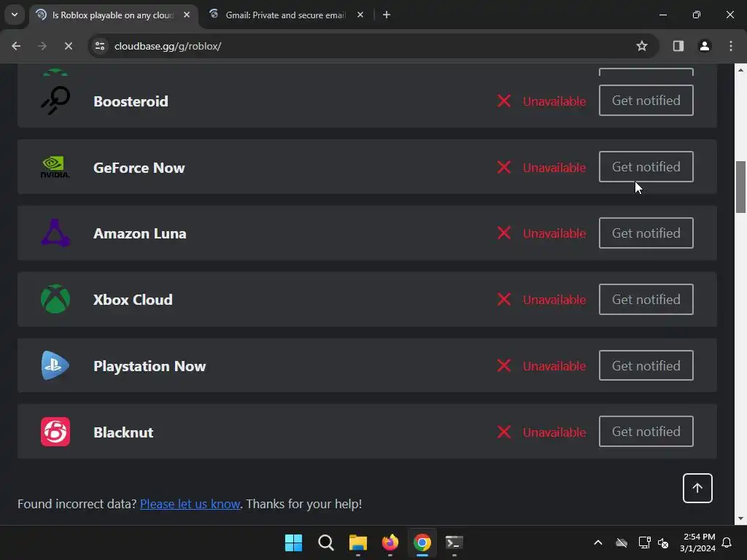Viewport: 747px width, 560px height.
Task: Get notified for Blacknut
Action: pos(646,432)
